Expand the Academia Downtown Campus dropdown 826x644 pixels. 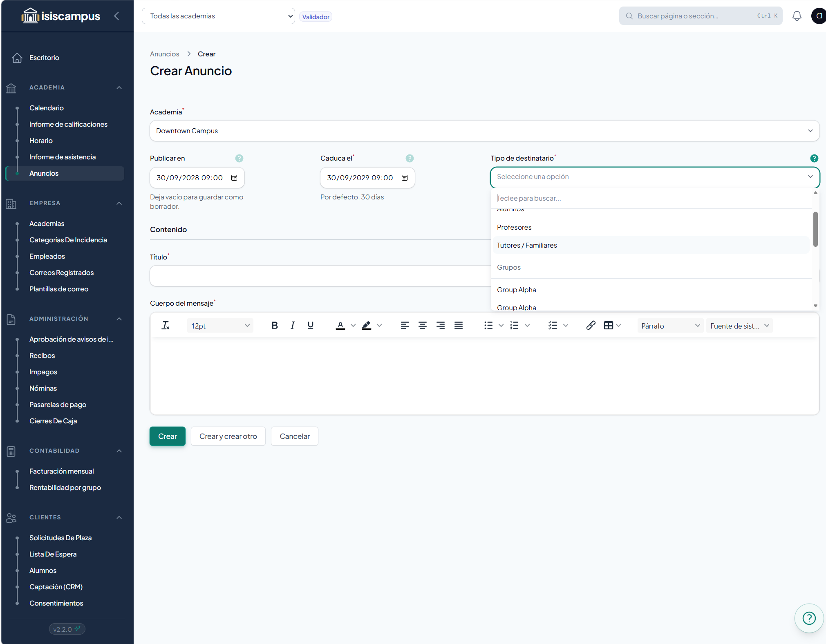pos(484,131)
